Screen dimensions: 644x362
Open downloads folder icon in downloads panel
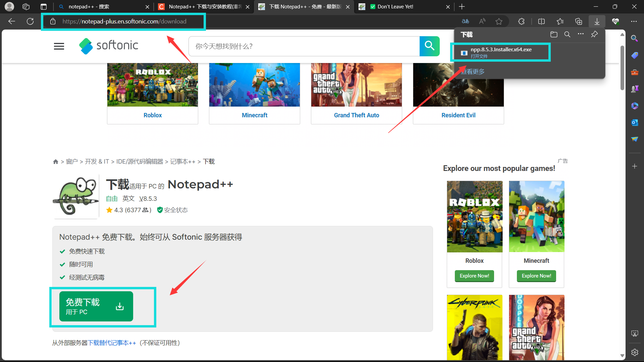click(554, 35)
